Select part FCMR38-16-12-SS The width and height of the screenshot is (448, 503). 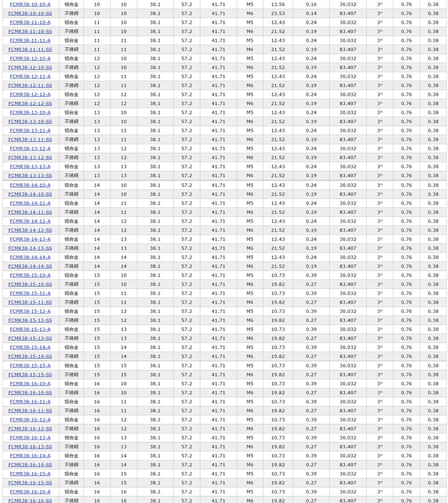point(30,429)
